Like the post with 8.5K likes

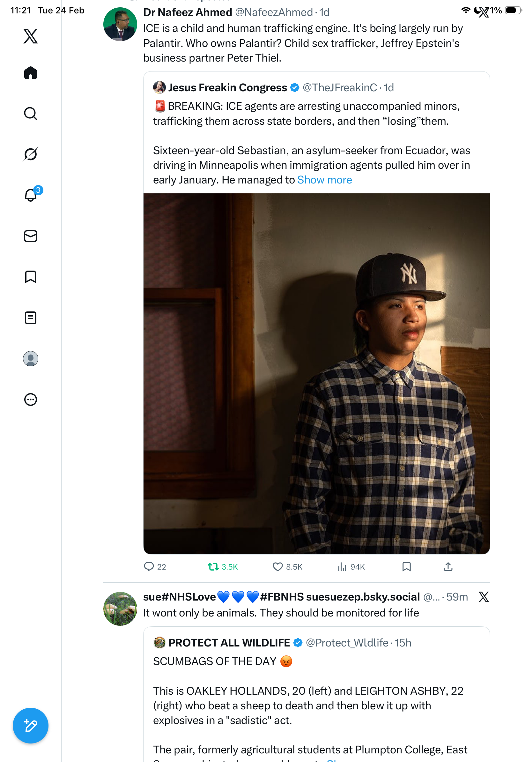(x=277, y=566)
